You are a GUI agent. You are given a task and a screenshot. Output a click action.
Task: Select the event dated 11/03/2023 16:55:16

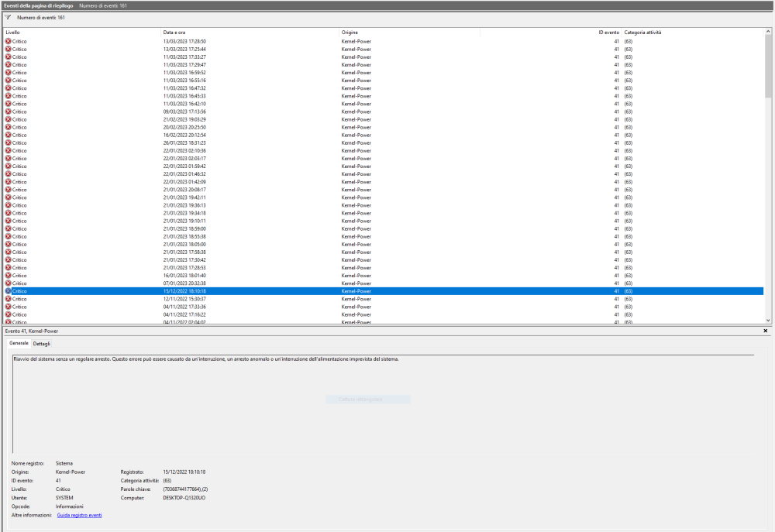click(x=383, y=81)
